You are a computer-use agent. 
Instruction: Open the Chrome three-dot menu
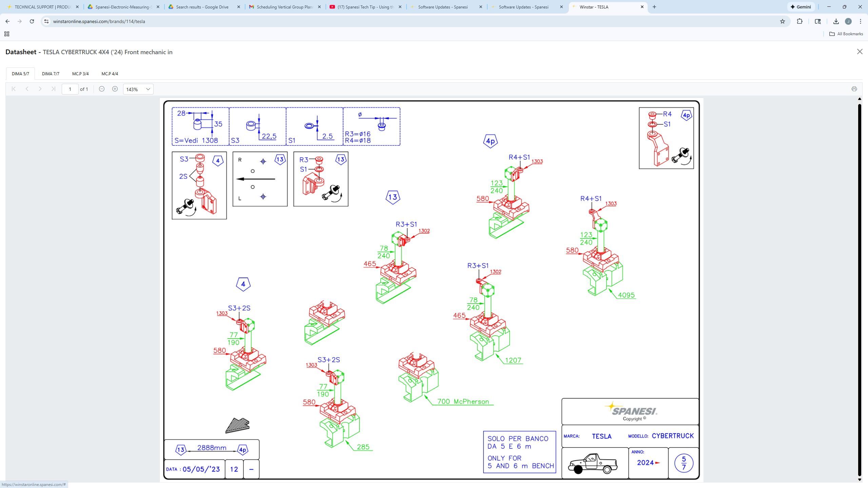coord(861,21)
